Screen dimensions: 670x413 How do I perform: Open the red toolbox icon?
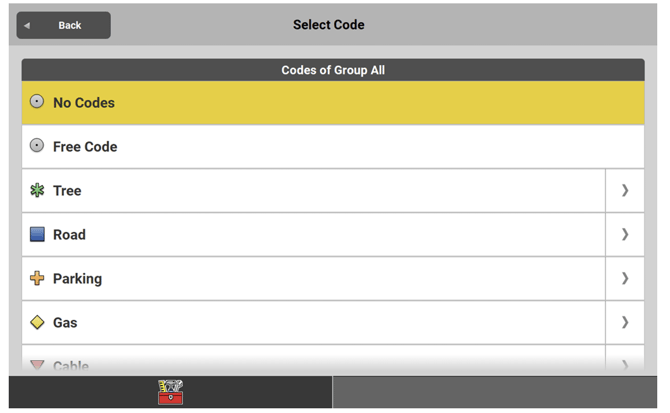[170, 392]
